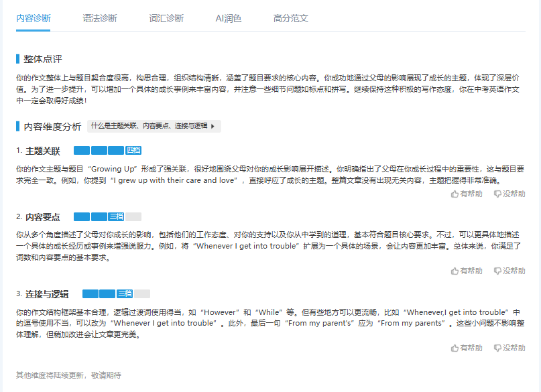Viewport: 541px width, 392px height.
Task: Click thumbs-up 有帮助 under 主题关联 feedback
Action: 467,194
